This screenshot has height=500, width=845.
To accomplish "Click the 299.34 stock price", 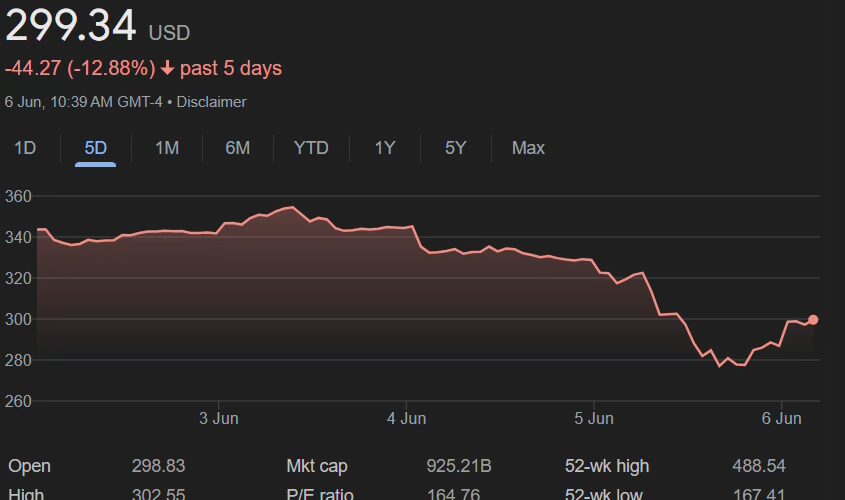I will 70,26.
